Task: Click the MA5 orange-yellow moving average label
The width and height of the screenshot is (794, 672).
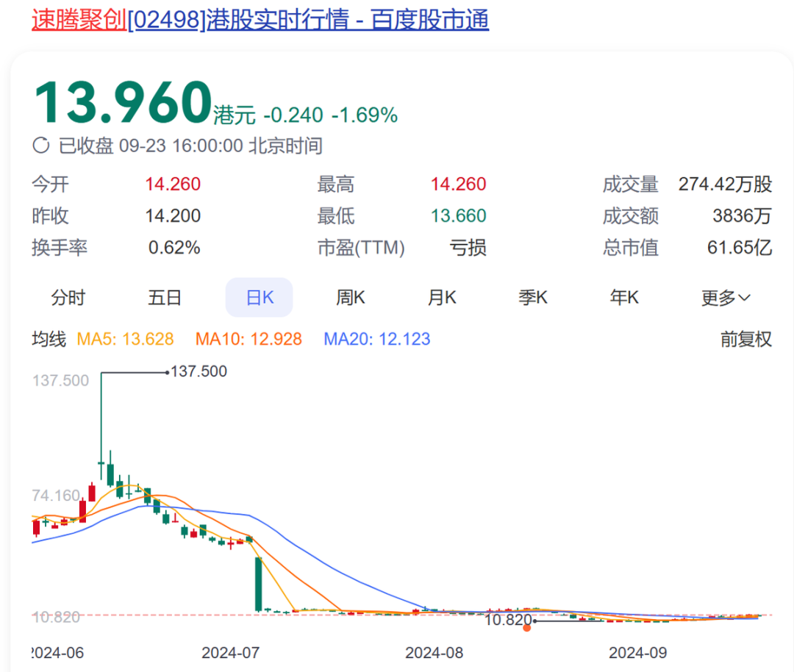Action: click(x=125, y=339)
